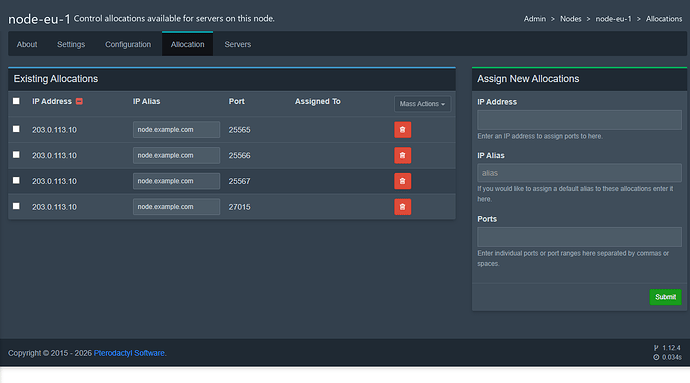
Task: Click the page load time 0.034s
Action: tap(672, 357)
